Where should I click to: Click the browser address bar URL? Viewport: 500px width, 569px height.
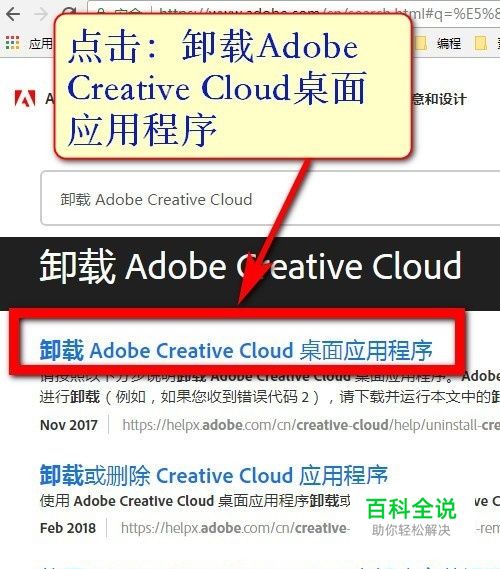click(x=328, y=13)
